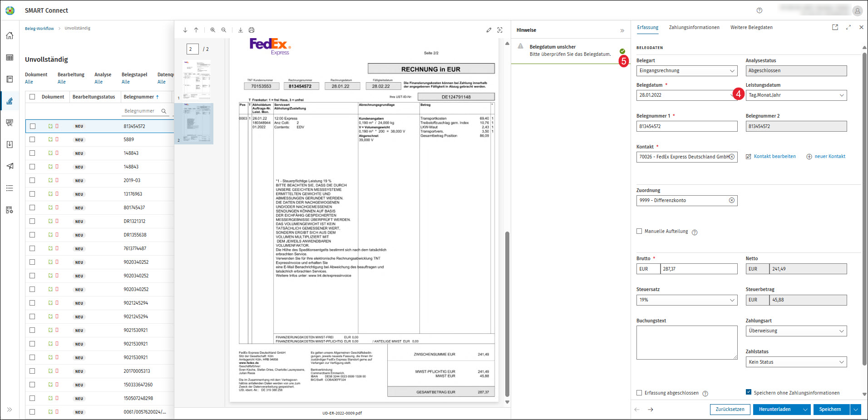868x420 pixels.
Task: Select the row 5889 checkbox
Action: [x=32, y=139]
